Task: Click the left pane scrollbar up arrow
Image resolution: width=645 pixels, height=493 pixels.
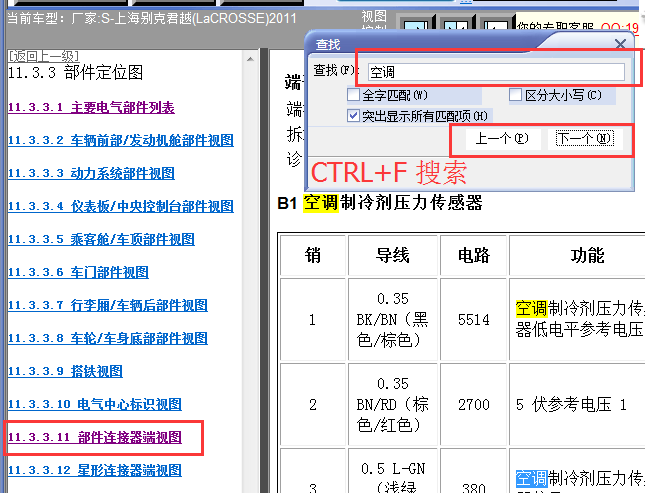Action: click(250, 59)
